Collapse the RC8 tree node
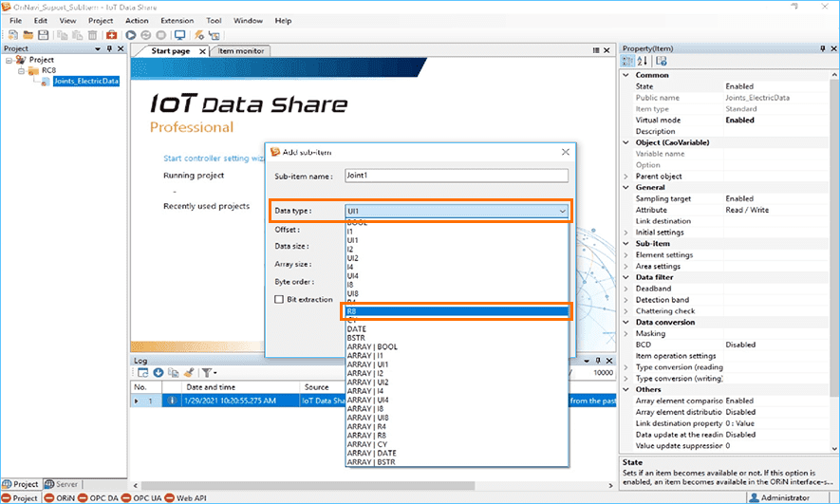 tap(21, 70)
